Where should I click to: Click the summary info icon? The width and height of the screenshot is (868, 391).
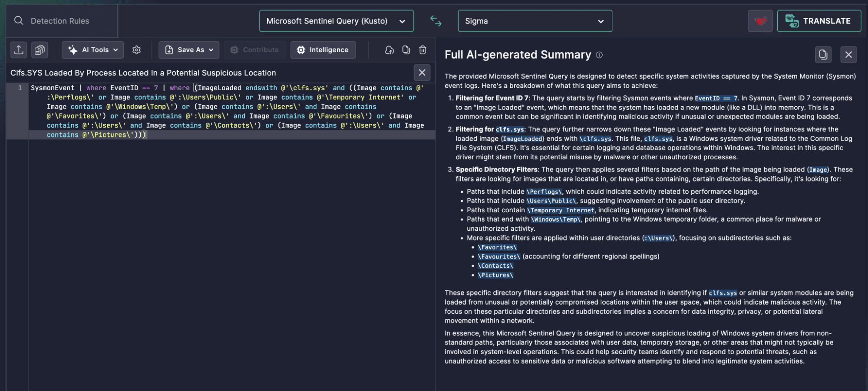(599, 55)
